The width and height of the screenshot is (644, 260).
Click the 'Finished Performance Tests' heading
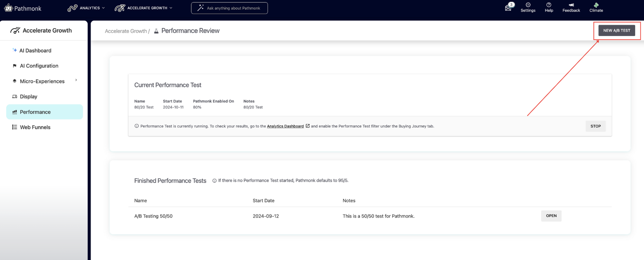pos(170,181)
